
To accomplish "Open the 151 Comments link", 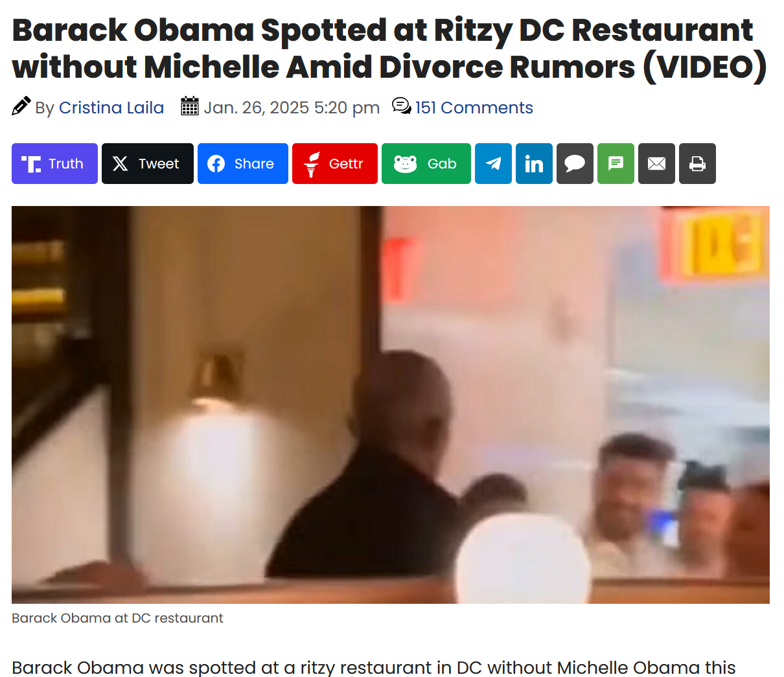I will click(x=474, y=108).
